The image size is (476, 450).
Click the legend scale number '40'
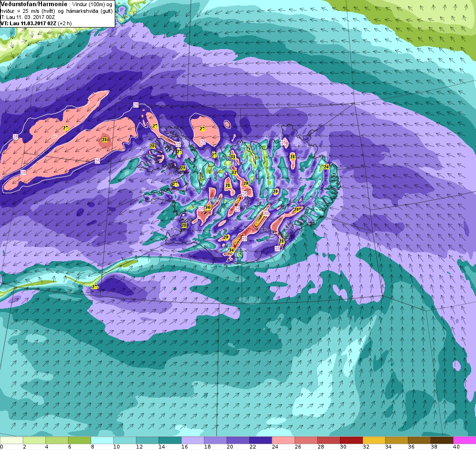tap(456, 447)
